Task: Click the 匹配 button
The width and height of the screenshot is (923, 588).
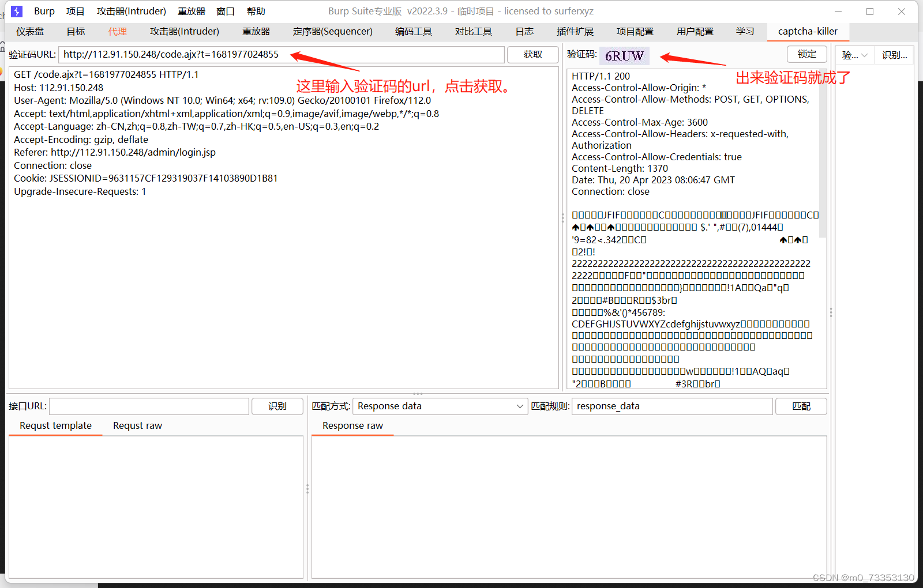Action: tap(801, 406)
